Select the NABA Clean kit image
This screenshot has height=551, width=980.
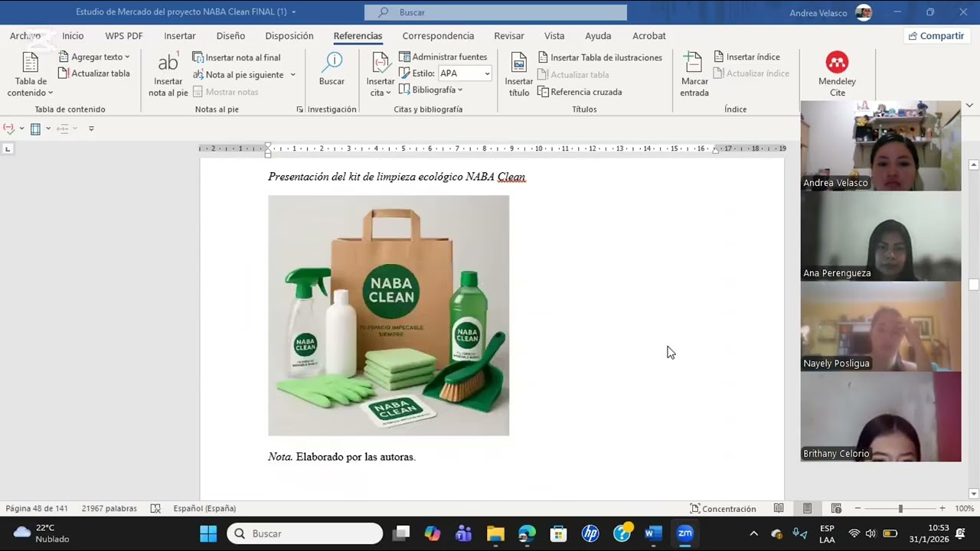(388, 315)
